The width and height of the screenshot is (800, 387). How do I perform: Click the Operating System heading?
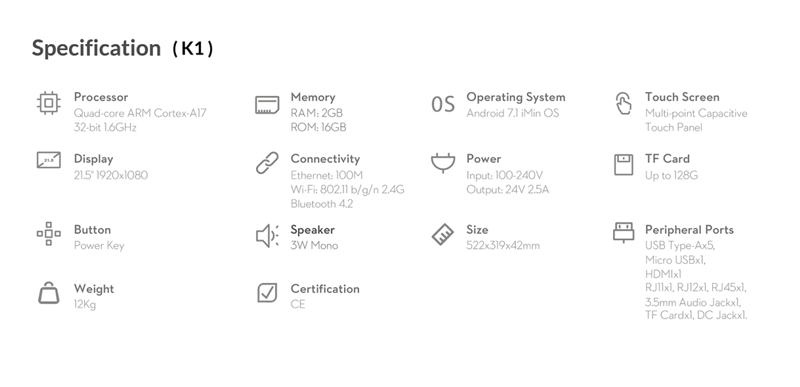pos(516,97)
